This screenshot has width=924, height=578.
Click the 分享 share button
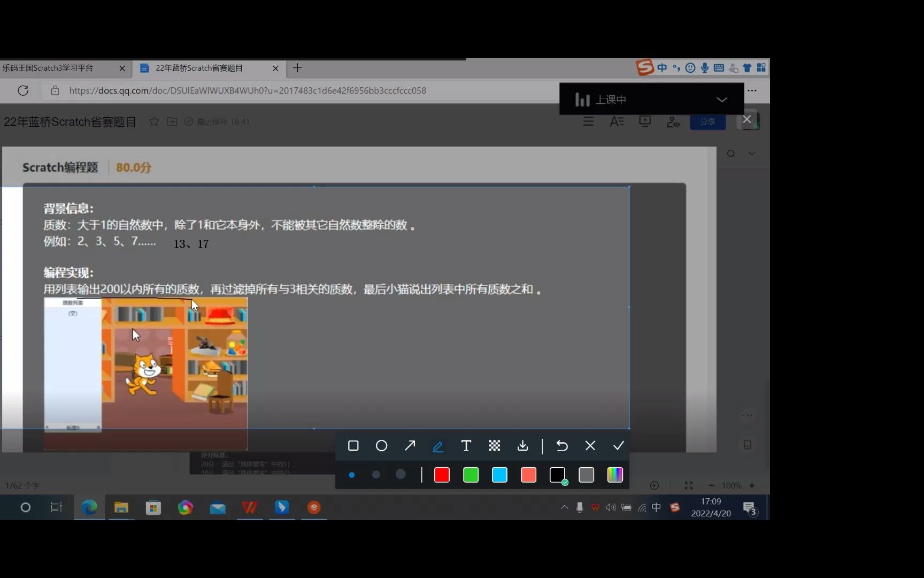(x=707, y=121)
